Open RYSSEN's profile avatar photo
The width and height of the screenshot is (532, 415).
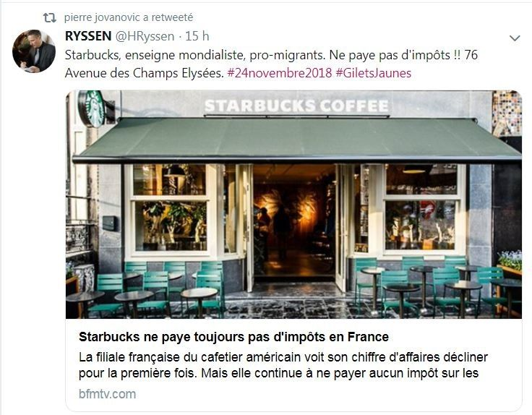point(33,51)
